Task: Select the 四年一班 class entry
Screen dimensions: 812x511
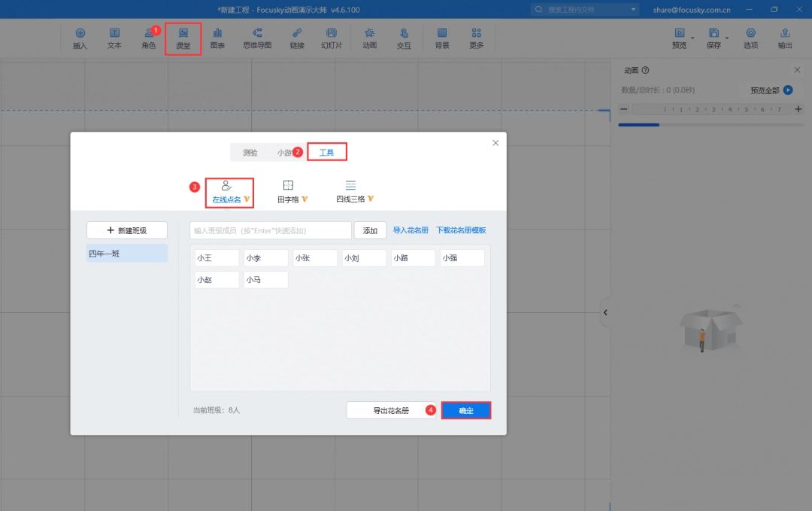Action: pyautogui.click(x=127, y=254)
